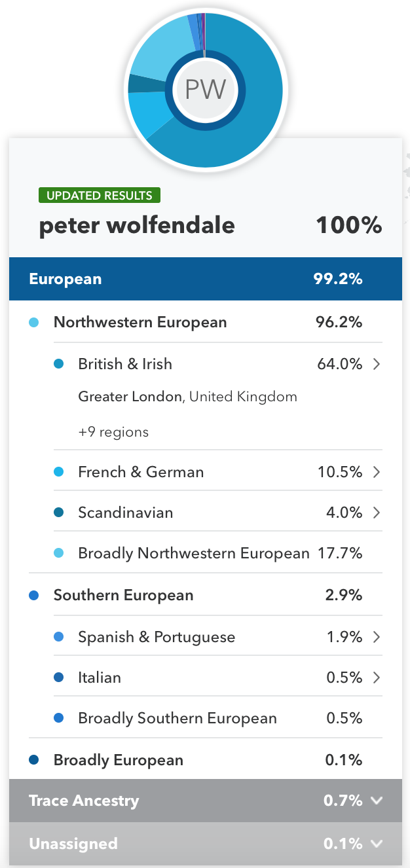Open French & German details chevron

pos(377,472)
